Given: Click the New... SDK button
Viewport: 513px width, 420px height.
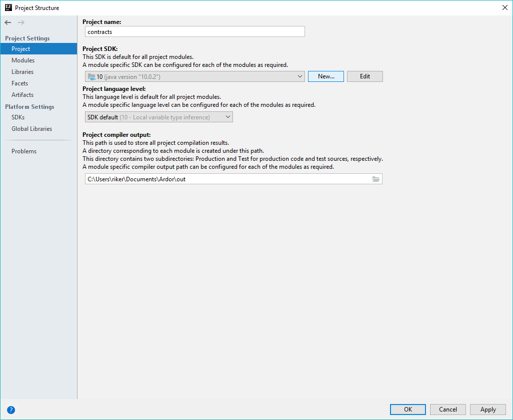Looking at the screenshot, I should (x=326, y=76).
